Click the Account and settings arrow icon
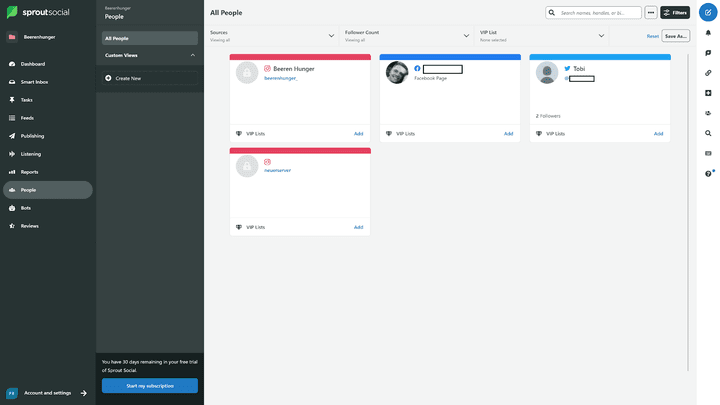Viewport: 720px width, 405px height. coord(84,393)
